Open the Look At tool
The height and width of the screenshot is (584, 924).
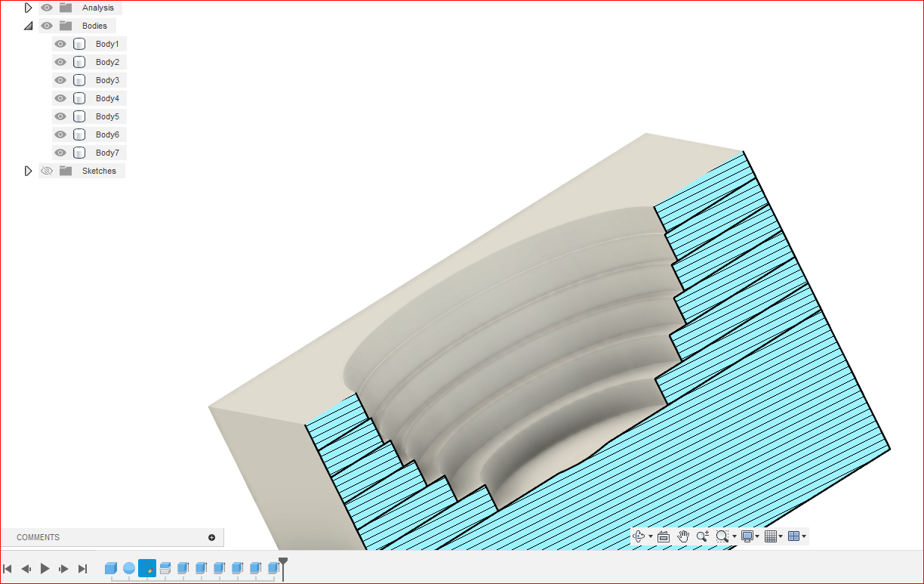pyautogui.click(x=663, y=536)
